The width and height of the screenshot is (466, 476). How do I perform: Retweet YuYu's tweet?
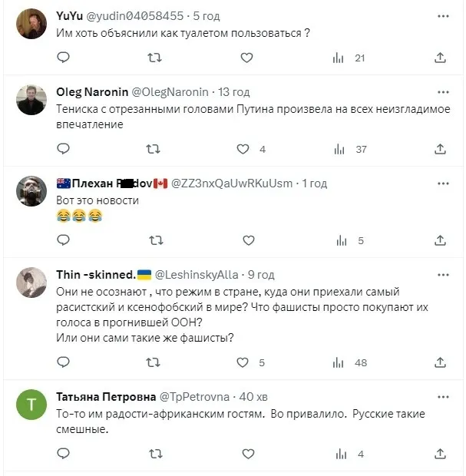(154, 58)
